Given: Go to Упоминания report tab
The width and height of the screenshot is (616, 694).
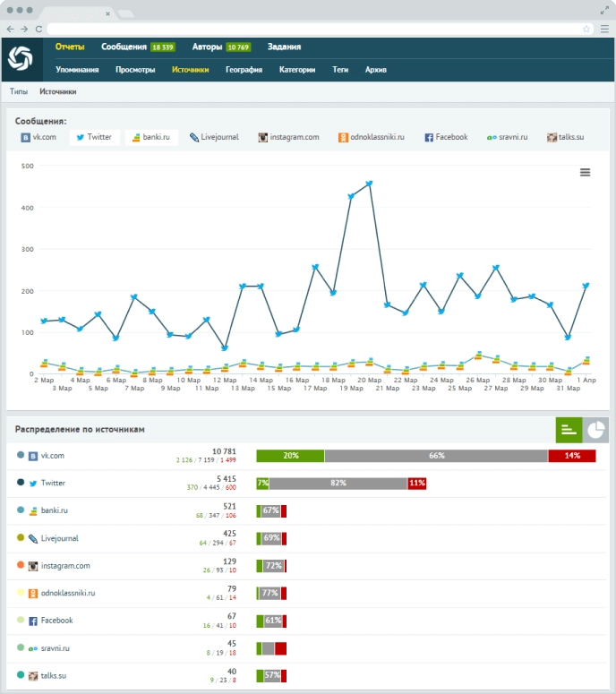Looking at the screenshot, I should pos(77,70).
